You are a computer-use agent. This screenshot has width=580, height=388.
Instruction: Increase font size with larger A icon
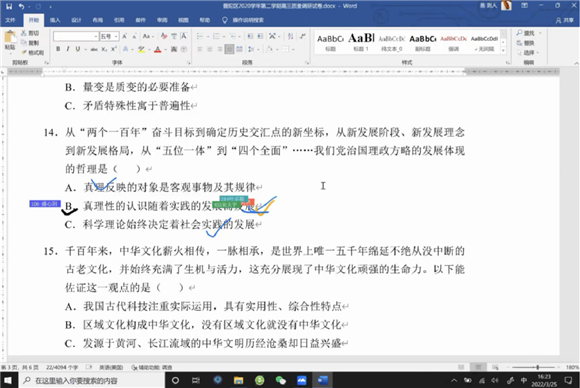coord(125,36)
